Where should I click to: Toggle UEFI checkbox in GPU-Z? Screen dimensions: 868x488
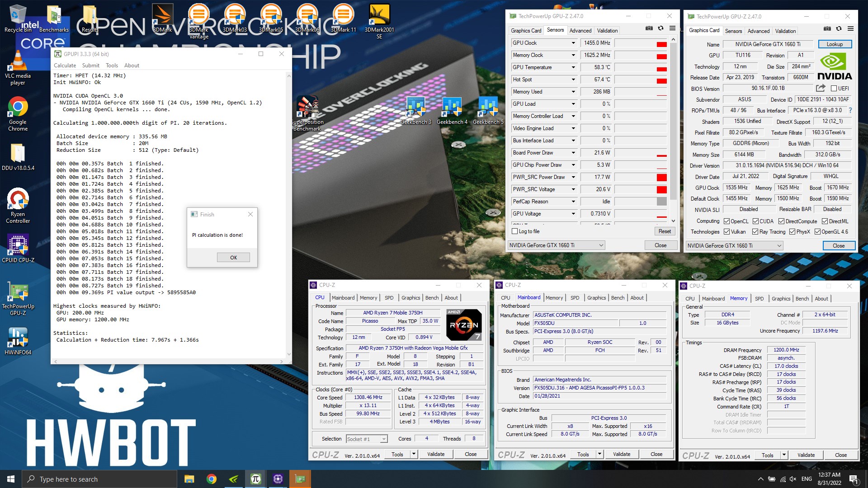(x=834, y=89)
